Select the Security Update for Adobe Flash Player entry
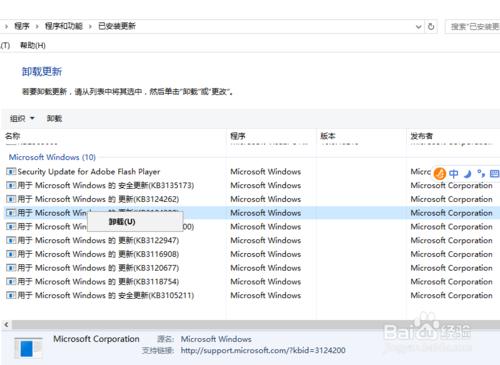Screen dimensions: 500x365 click(x=89, y=172)
